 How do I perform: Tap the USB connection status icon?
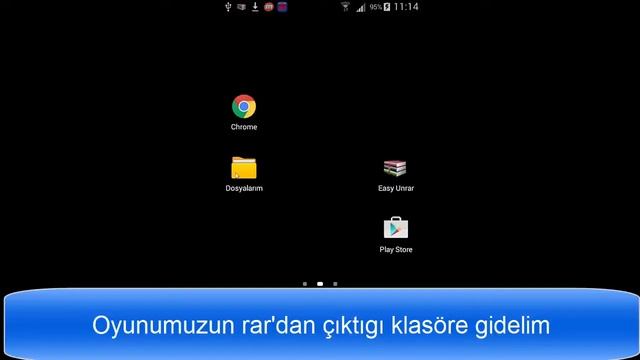coord(228,7)
